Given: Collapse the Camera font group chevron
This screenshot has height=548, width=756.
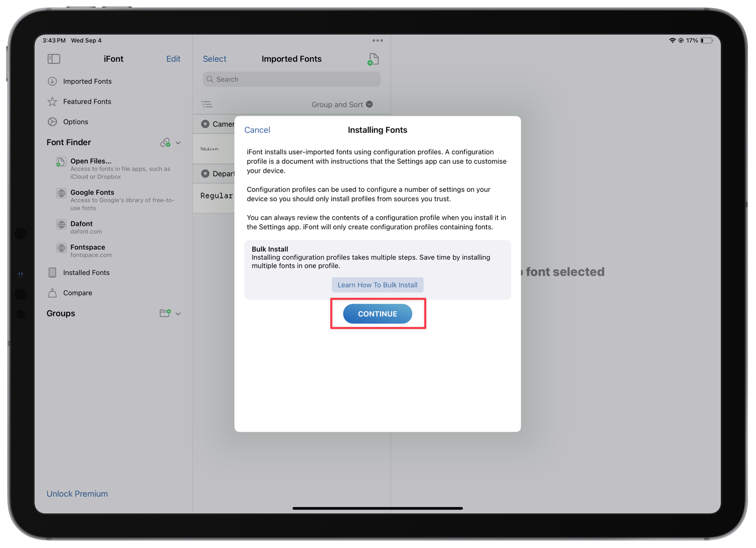Looking at the screenshot, I should click(x=205, y=124).
